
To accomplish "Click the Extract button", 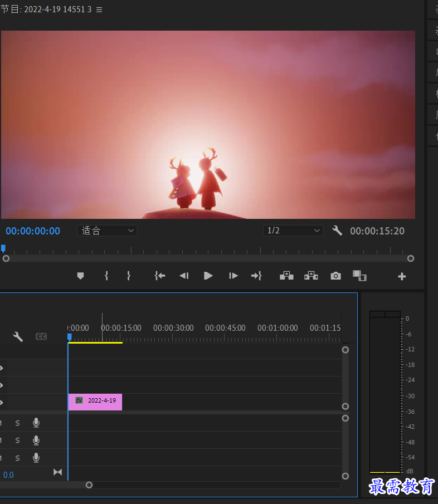I will [x=311, y=276].
